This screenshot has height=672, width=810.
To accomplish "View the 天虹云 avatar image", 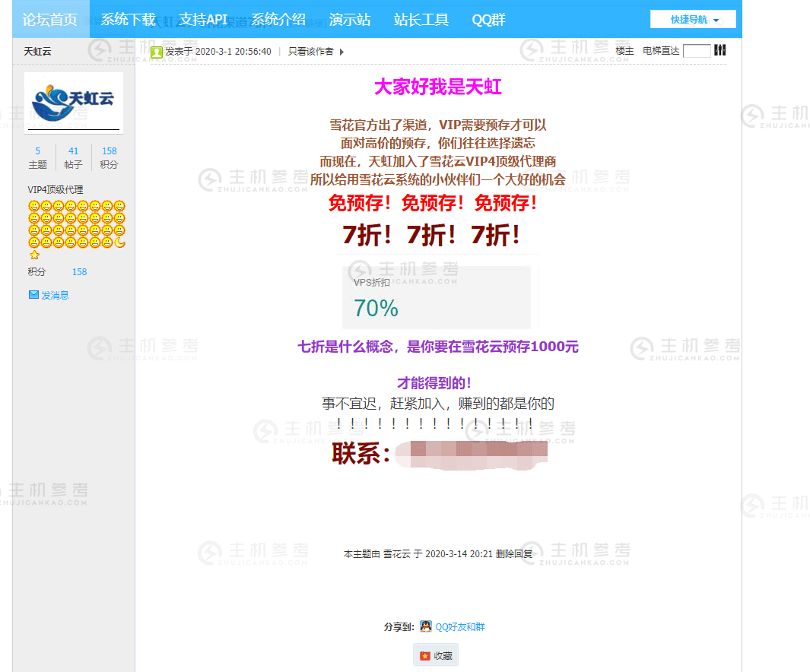I will pyautogui.click(x=73, y=102).
